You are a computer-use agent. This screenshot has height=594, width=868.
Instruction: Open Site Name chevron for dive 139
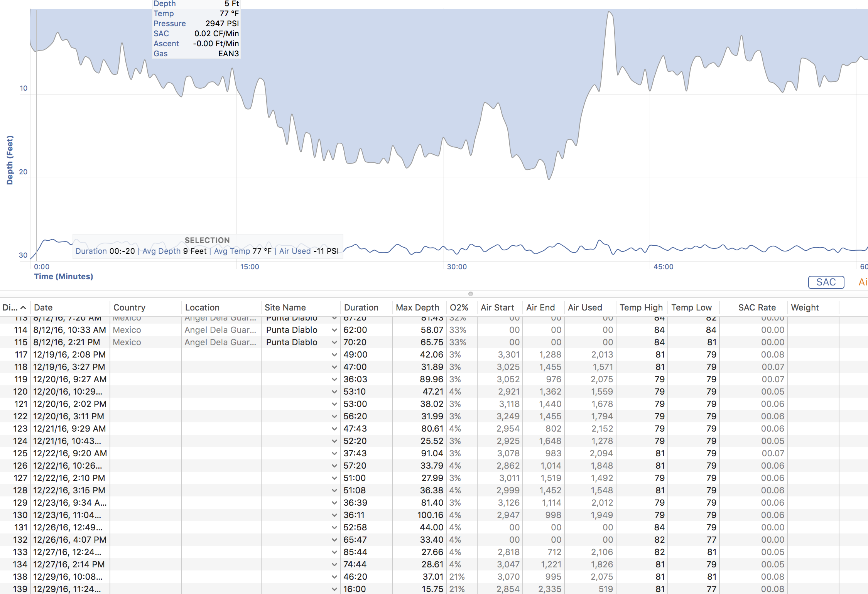tap(334, 589)
